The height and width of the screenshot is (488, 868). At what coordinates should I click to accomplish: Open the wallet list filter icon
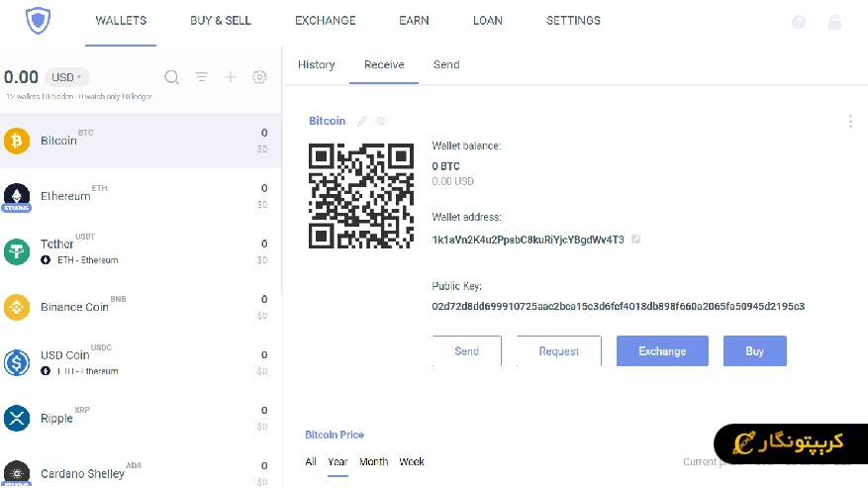pos(202,77)
